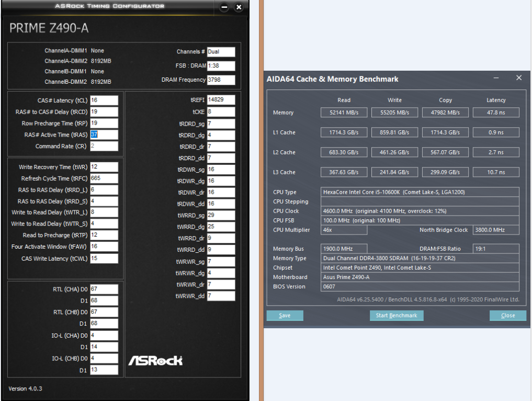Click the L3 Cache Copy value 299.09 GB/s

(x=445, y=172)
